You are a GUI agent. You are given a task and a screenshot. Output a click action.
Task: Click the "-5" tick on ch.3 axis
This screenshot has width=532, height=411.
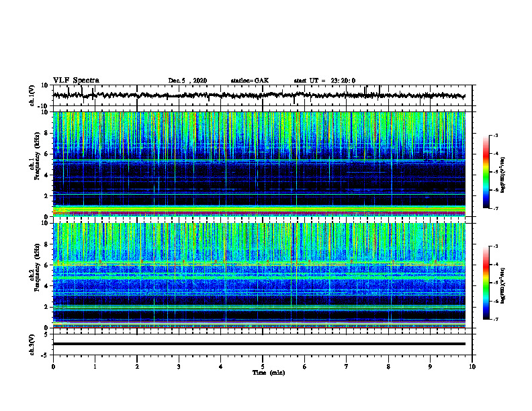coord(44,355)
